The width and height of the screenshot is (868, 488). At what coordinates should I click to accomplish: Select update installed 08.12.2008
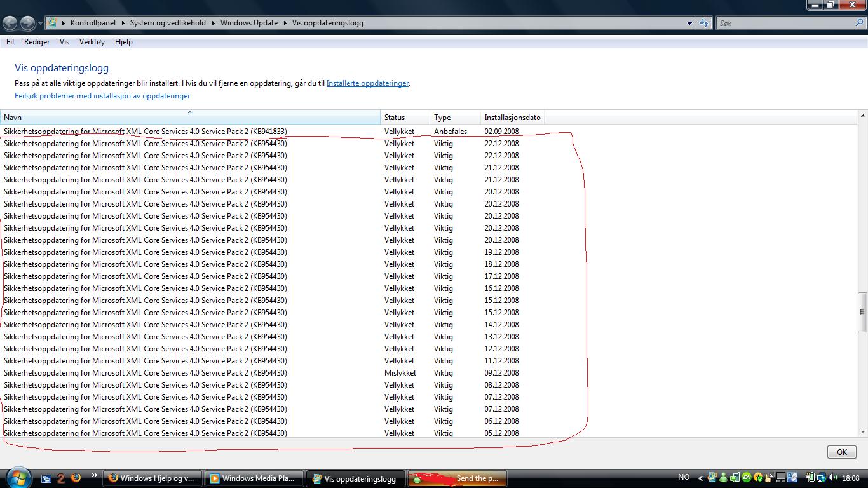(x=272, y=385)
